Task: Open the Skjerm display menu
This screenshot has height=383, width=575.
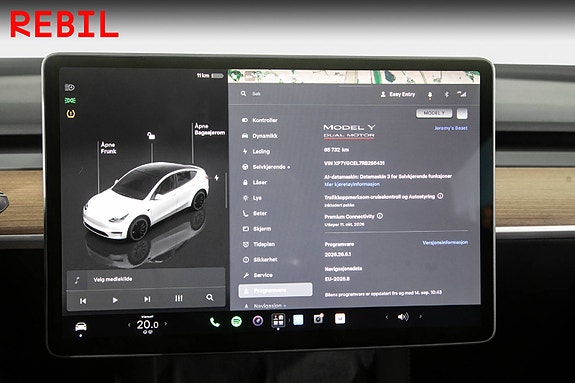Action: pos(257,229)
